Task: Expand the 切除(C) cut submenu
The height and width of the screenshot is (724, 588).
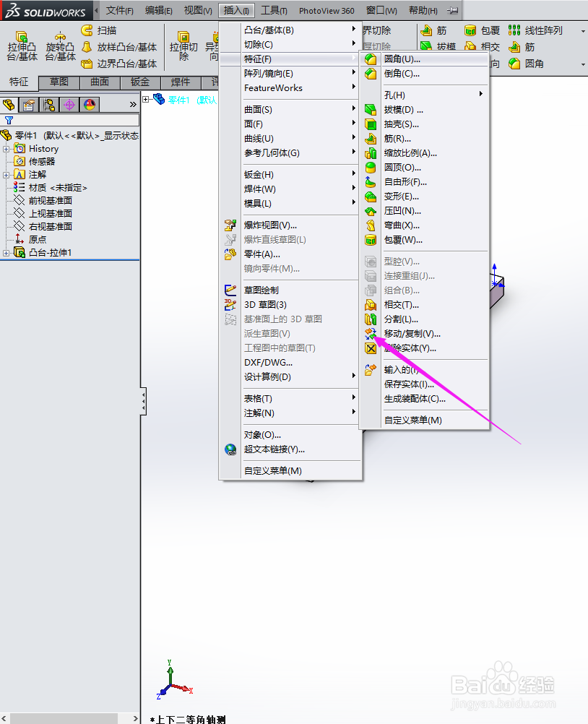Action: (290, 45)
